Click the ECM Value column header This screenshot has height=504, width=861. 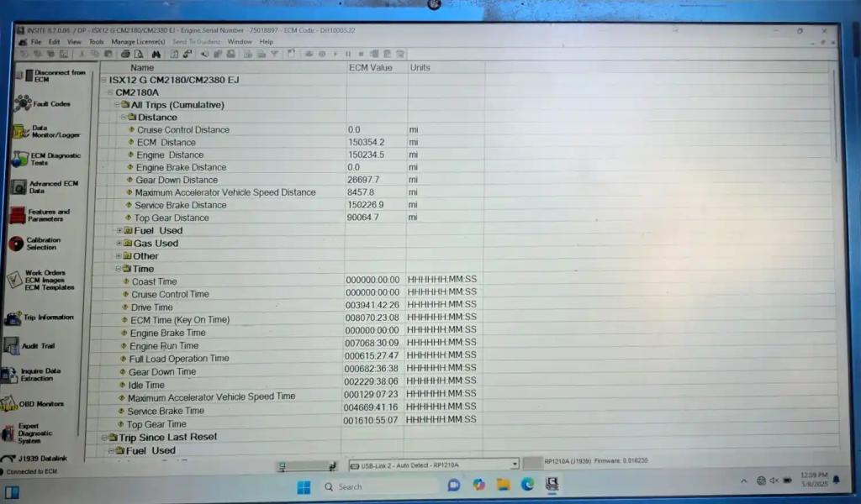(x=370, y=67)
